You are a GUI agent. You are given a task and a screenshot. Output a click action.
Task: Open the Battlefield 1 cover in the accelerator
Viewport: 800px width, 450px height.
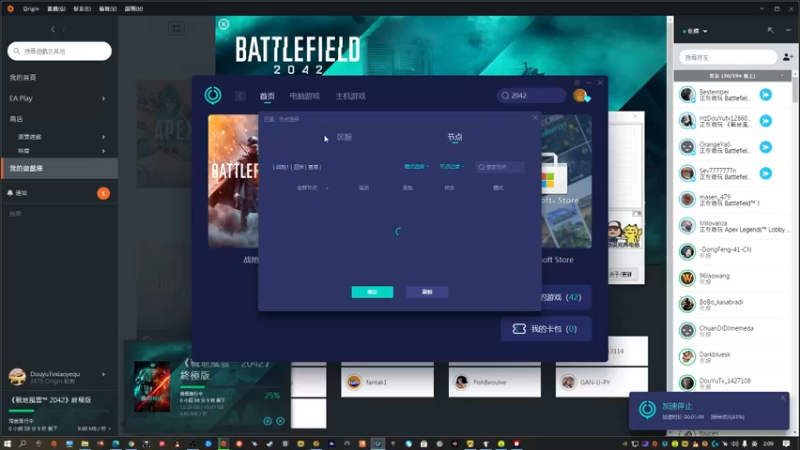(x=233, y=181)
